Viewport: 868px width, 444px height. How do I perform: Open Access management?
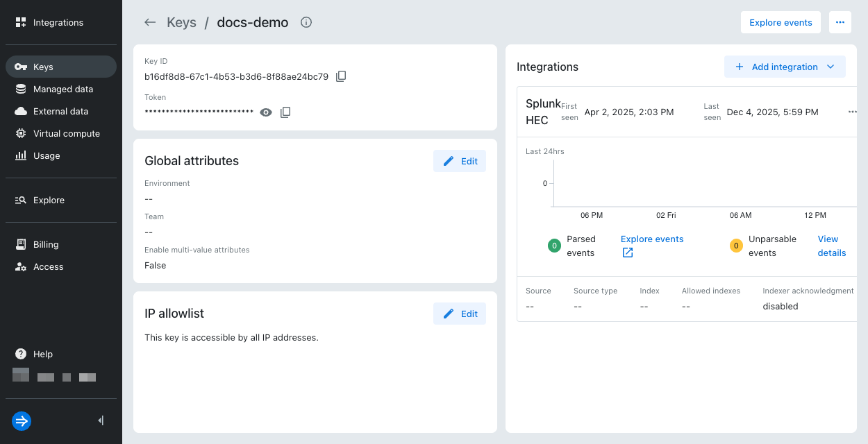pos(61,266)
